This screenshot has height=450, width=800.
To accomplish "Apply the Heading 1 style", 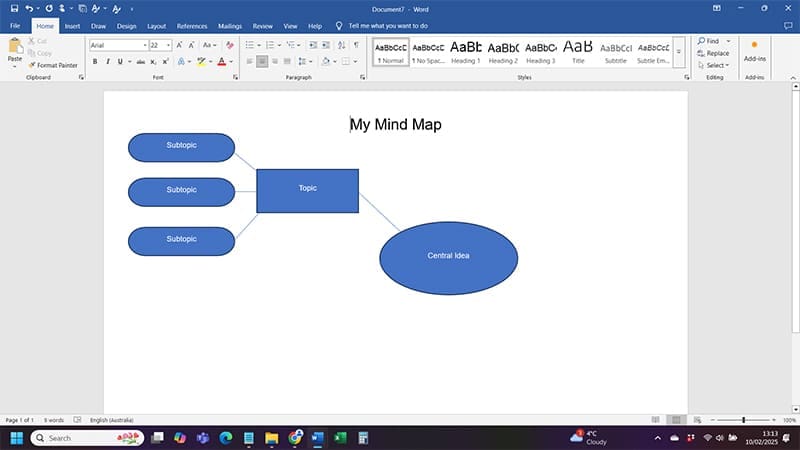I will tap(465, 50).
